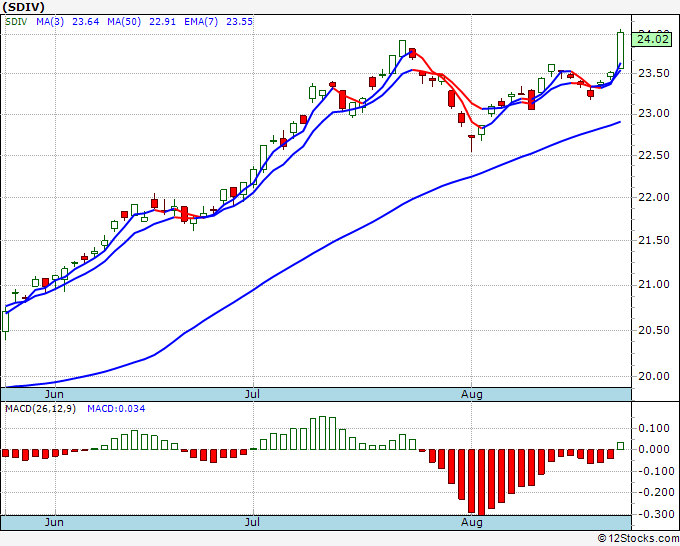Click the (SDIV) chart title
Screen dimensions: 680x546
(23, 7)
